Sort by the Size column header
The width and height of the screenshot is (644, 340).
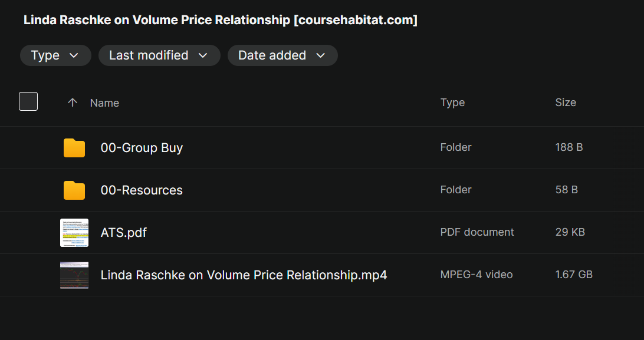click(x=565, y=103)
